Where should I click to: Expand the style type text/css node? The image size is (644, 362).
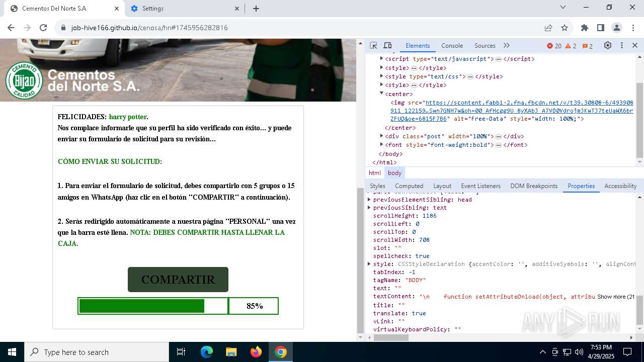381,76
